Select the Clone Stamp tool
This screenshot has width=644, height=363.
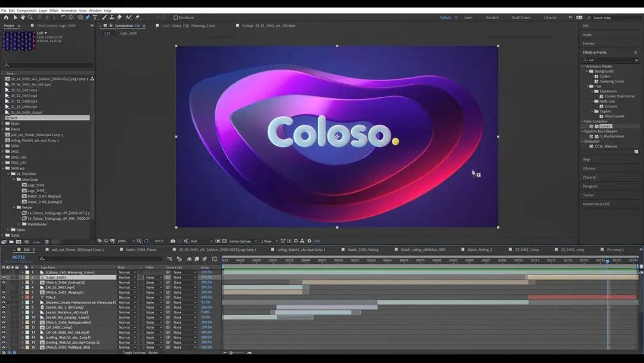click(x=112, y=17)
